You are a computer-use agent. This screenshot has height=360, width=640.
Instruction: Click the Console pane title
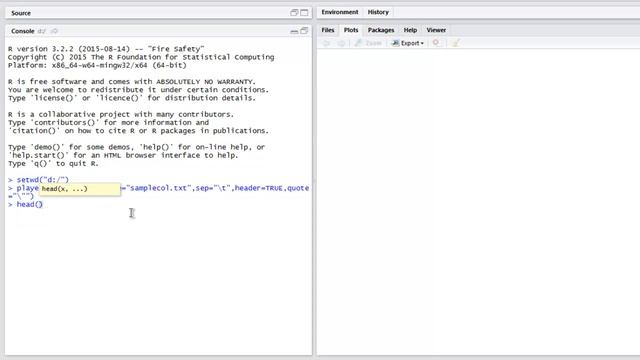coord(22,31)
